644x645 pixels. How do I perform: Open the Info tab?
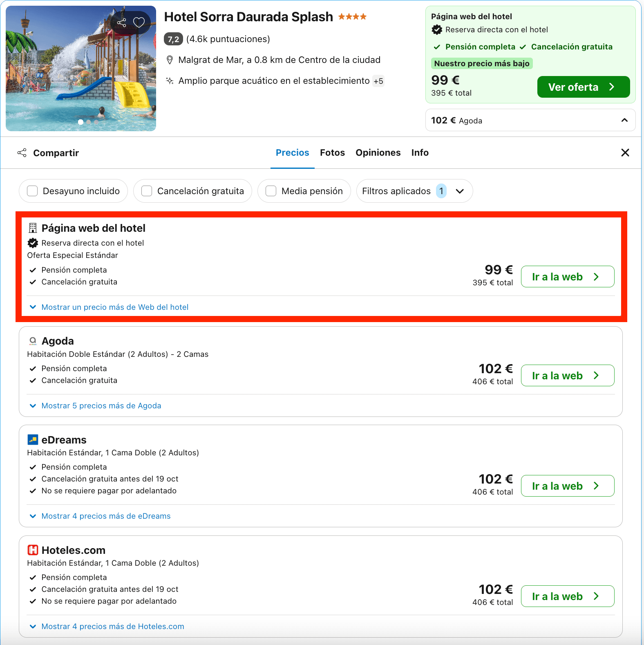pos(420,152)
